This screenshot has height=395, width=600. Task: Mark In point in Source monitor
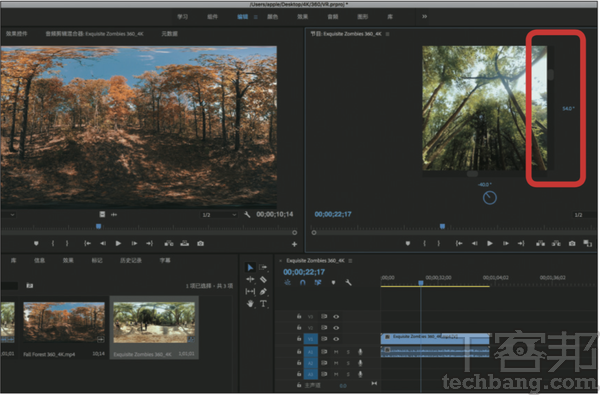tap(53, 243)
